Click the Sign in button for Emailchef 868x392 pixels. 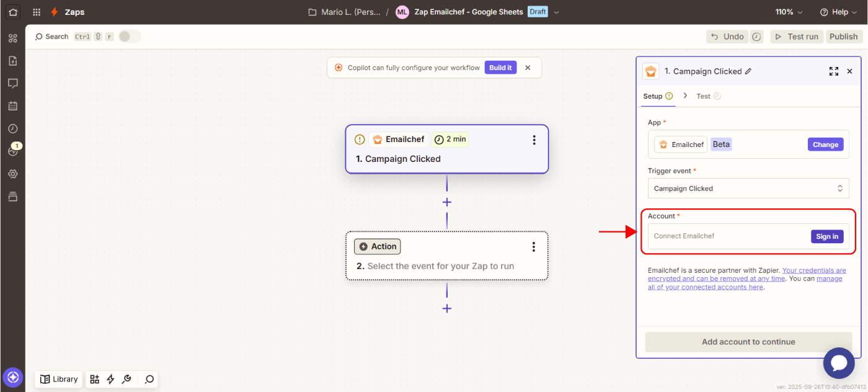click(x=826, y=236)
